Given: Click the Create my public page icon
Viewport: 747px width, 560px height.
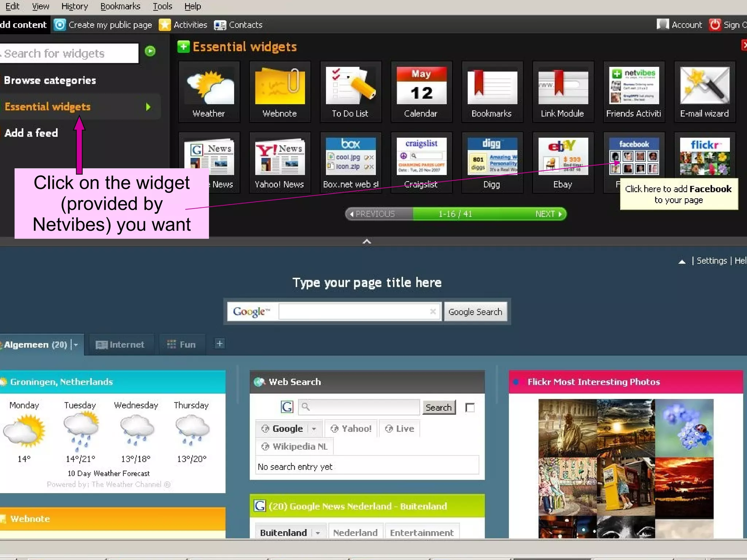Looking at the screenshot, I should coord(60,25).
